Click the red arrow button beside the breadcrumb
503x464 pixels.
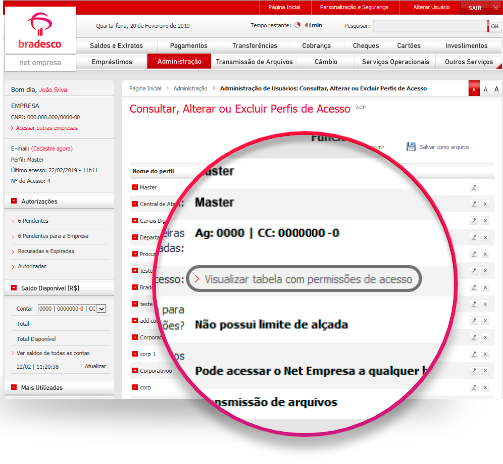(x=474, y=88)
